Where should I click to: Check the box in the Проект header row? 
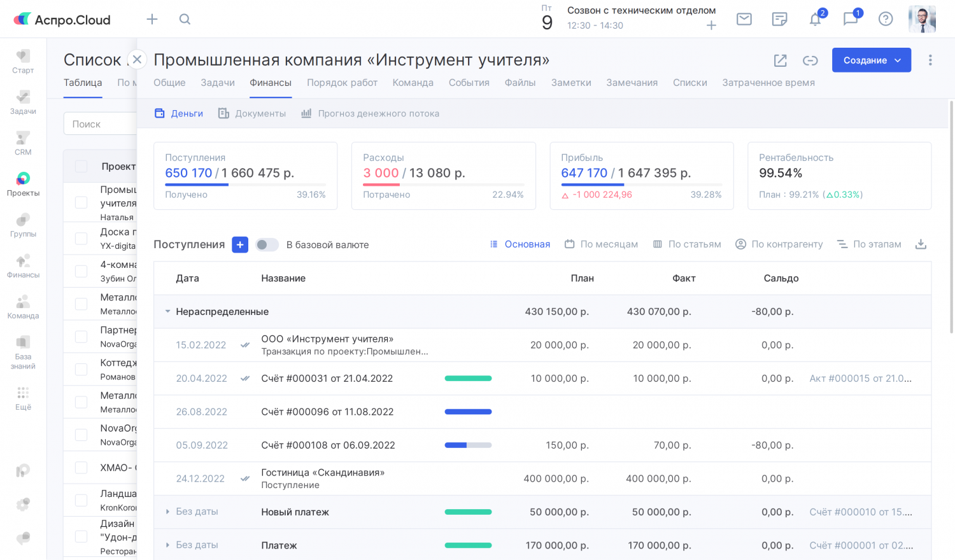click(x=81, y=166)
